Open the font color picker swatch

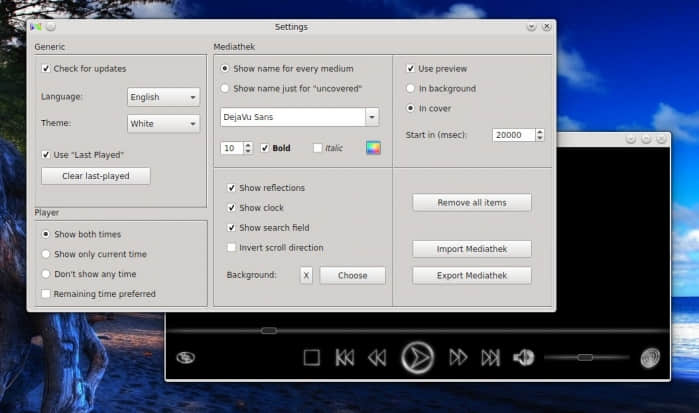click(373, 148)
